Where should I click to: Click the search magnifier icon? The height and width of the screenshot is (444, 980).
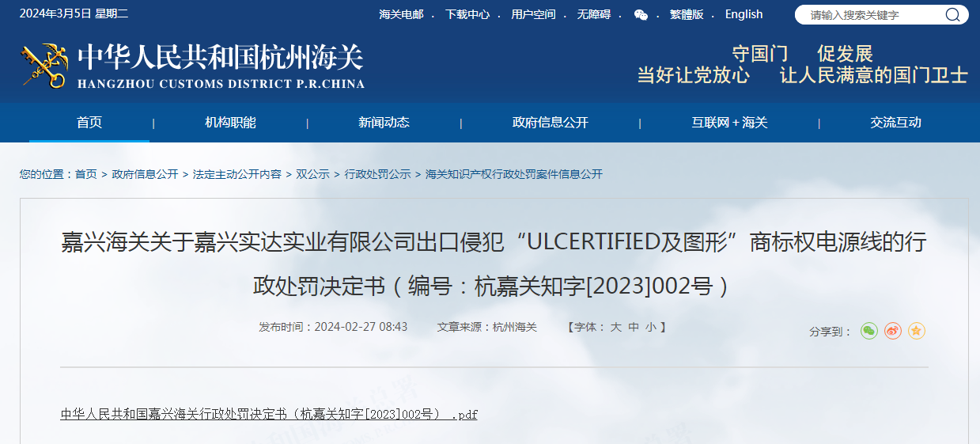coord(953,14)
